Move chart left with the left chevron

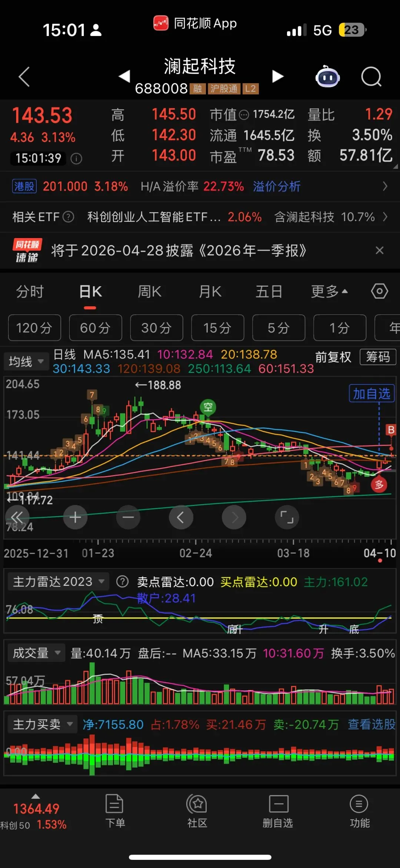click(x=181, y=517)
